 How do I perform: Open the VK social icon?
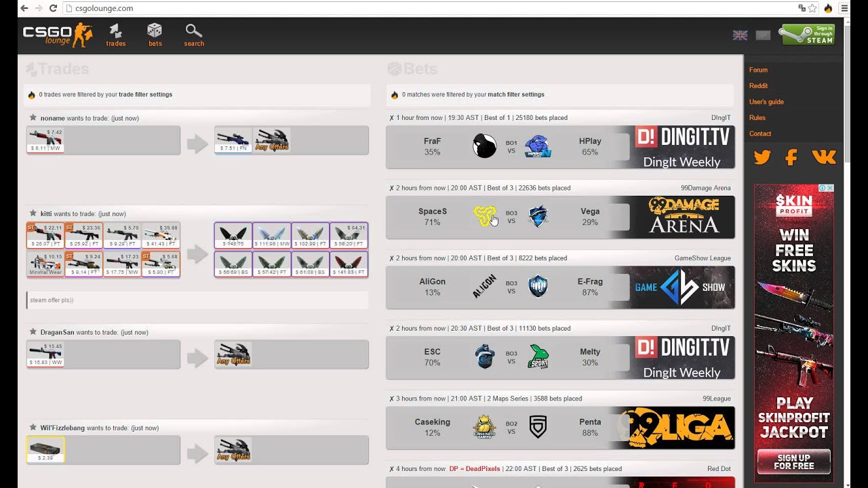tap(823, 157)
